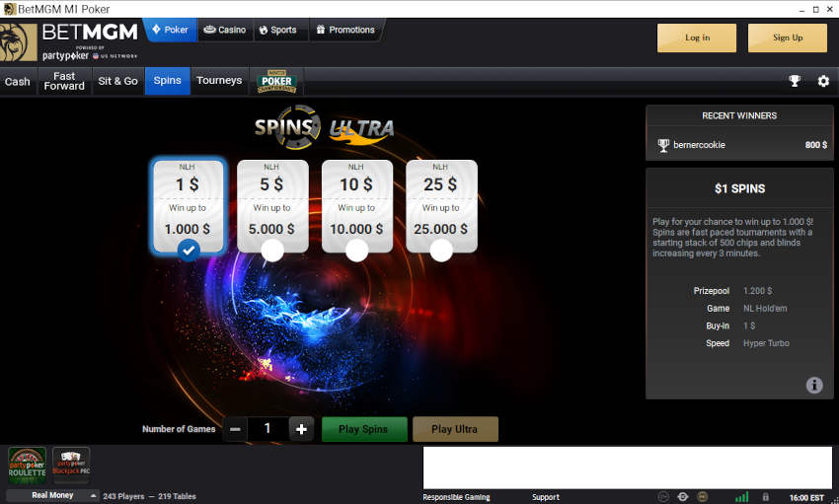Click the white banner area at bottom

(x=628, y=468)
